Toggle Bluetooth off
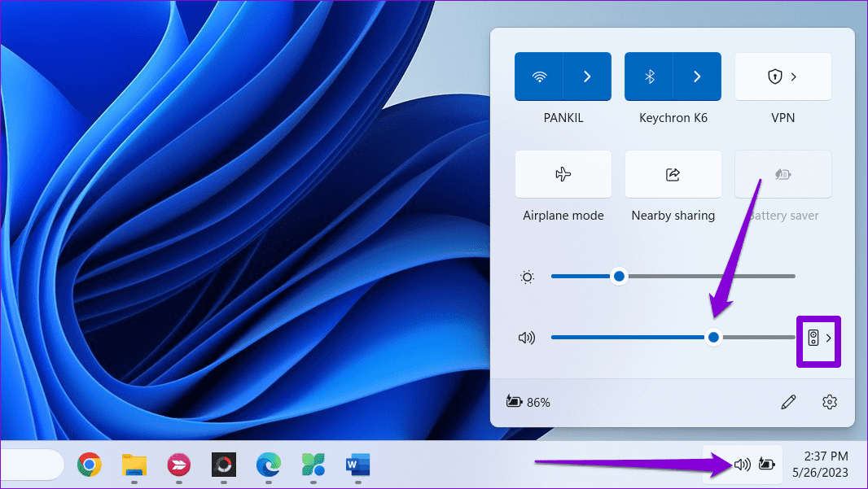Viewport: 868px width, 489px height. point(649,76)
